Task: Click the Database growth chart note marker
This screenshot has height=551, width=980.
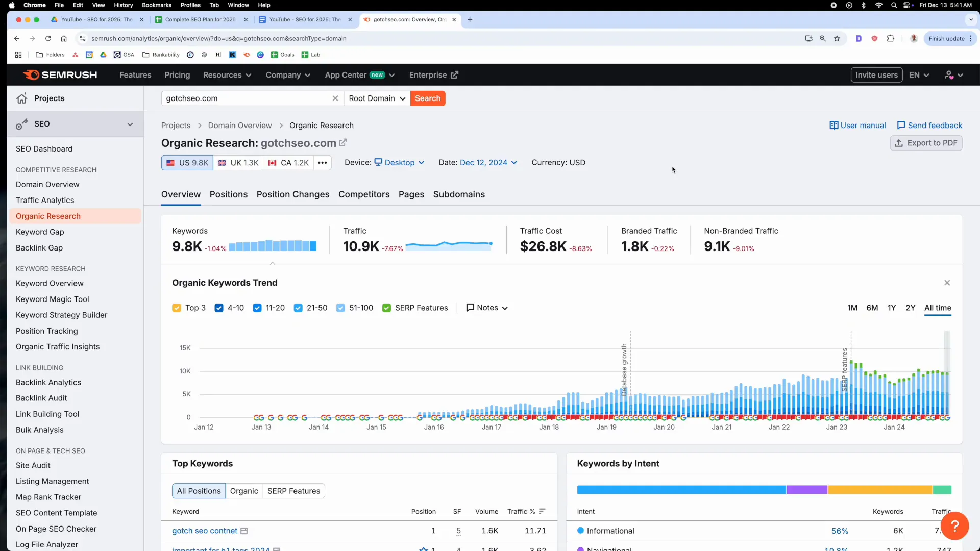Action: point(624,370)
